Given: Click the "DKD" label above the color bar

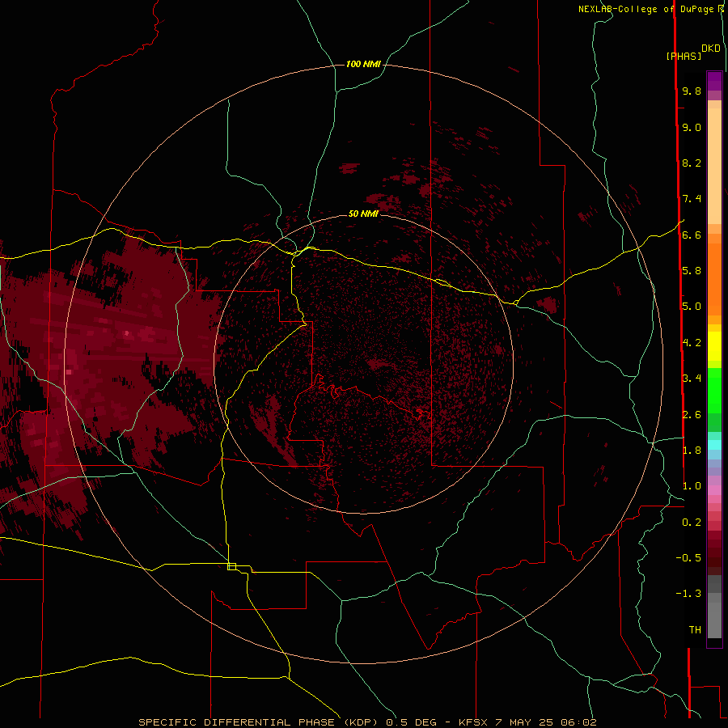Looking at the screenshot, I should point(711,49).
